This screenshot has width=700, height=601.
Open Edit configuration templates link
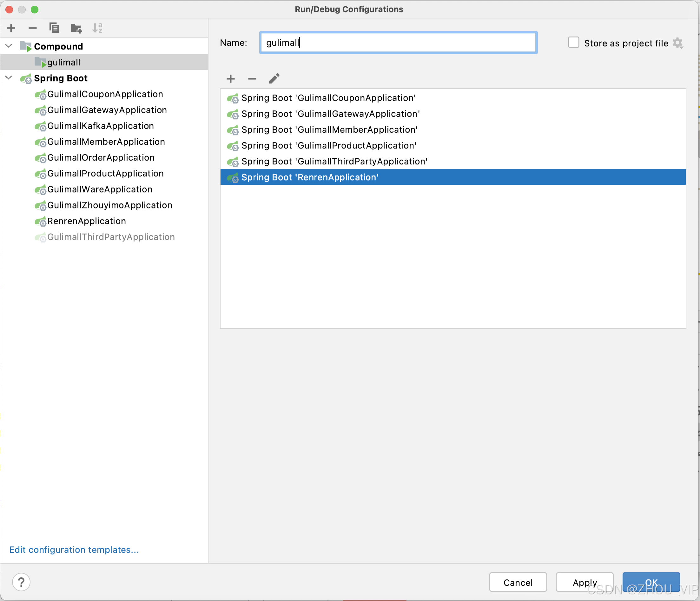[74, 550]
